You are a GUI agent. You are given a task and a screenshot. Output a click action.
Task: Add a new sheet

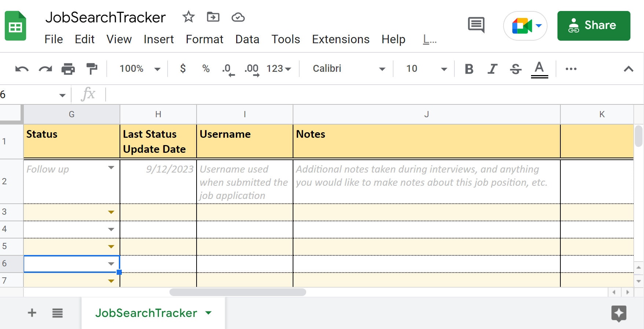tap(32, 313)
